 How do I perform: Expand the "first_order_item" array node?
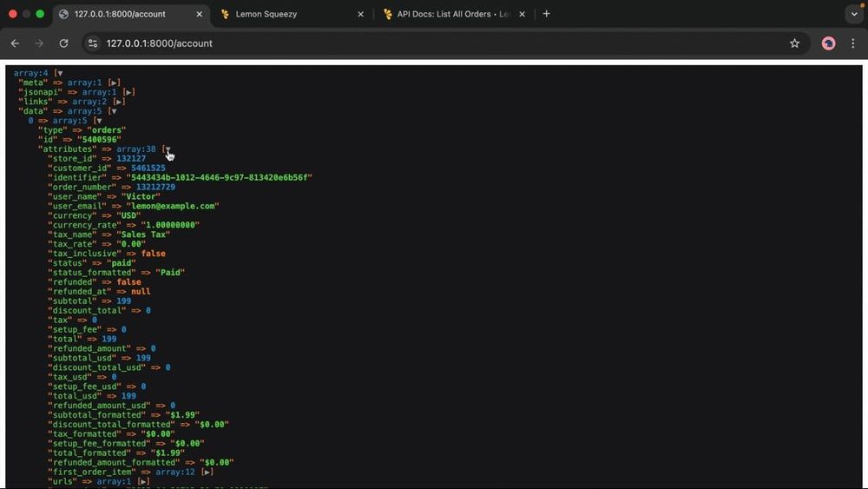[x=207, y=472]
